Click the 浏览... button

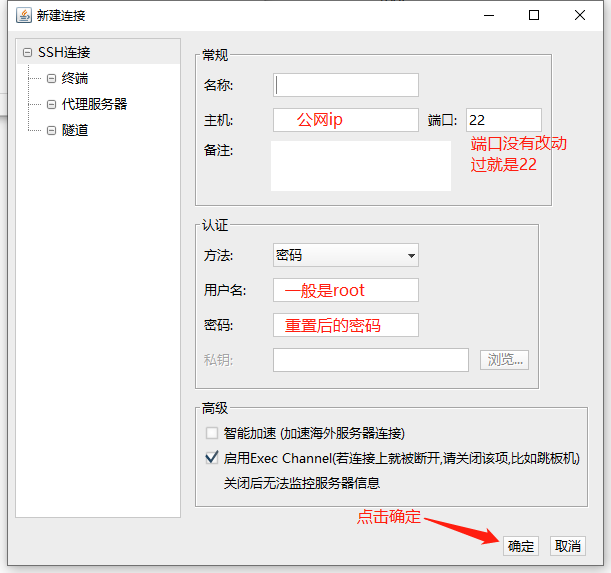tap(504, 360)
